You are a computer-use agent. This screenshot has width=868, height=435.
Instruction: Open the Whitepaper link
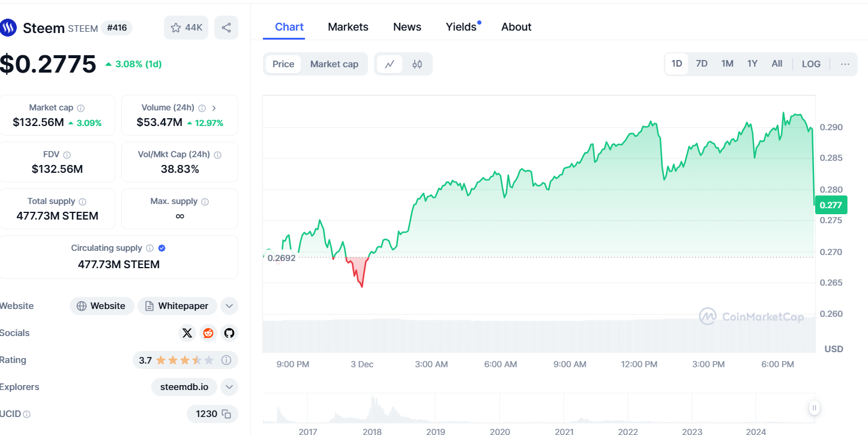click(x=176, y=306)
